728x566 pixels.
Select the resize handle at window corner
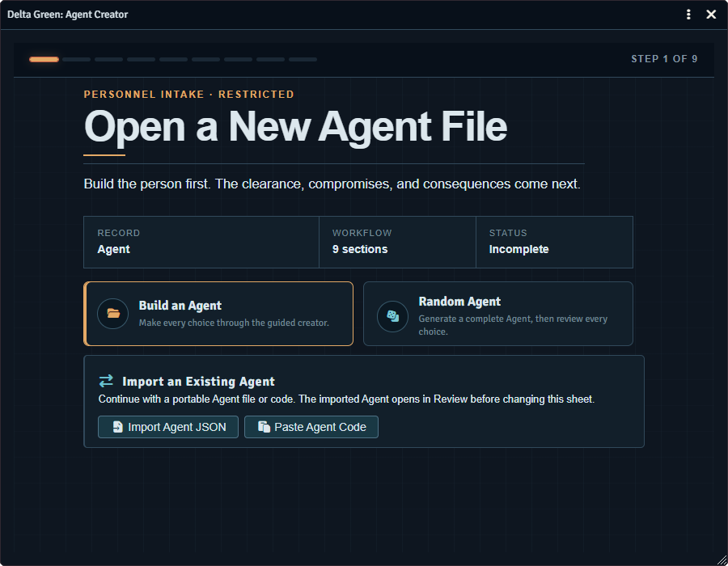pyautogui.click(x=722, y=560)
